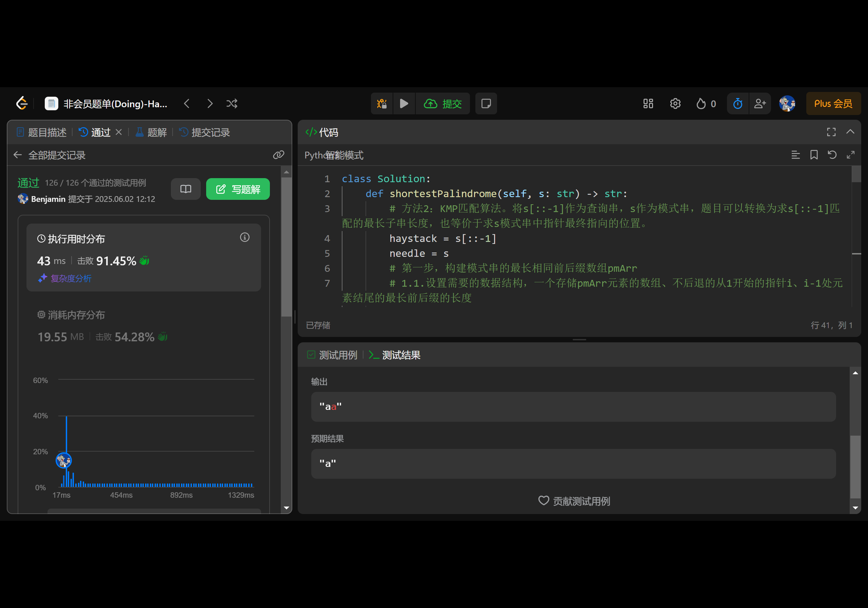This screenshot has height=608, width=868.
Task: Open the notes sticky icon
Action: point(486,103)
